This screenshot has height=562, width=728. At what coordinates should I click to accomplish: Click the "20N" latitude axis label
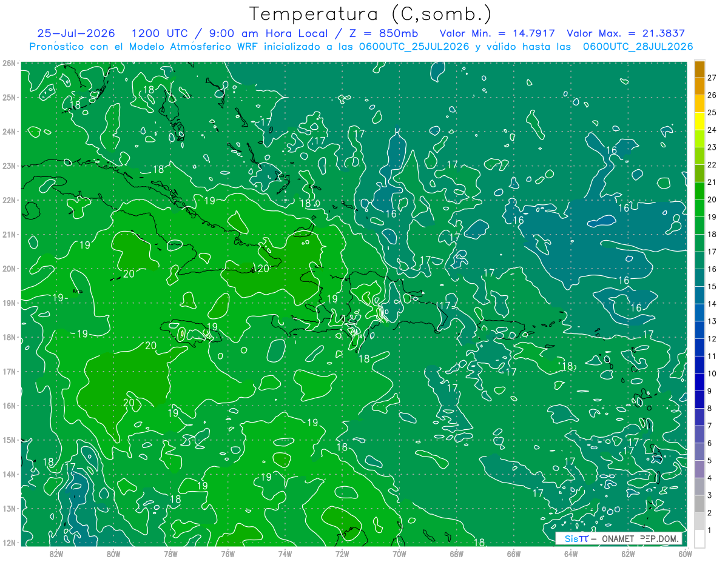(x=9, y=269)
